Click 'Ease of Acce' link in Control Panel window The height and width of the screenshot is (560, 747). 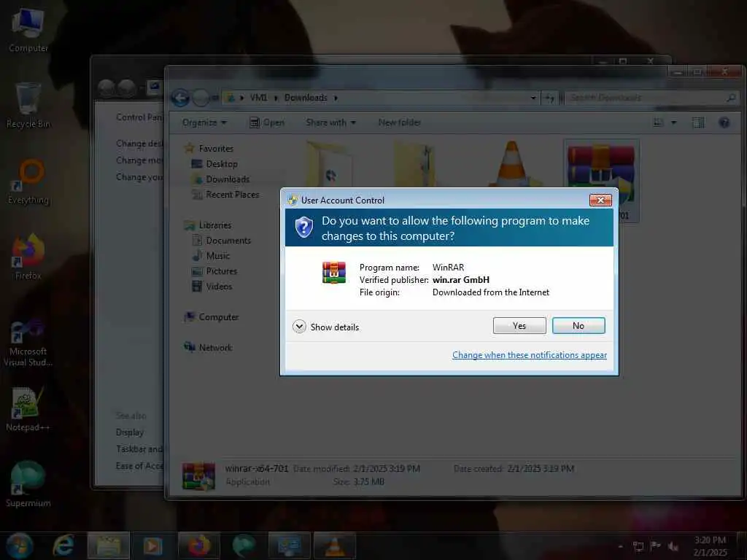[x=139, y=466]
